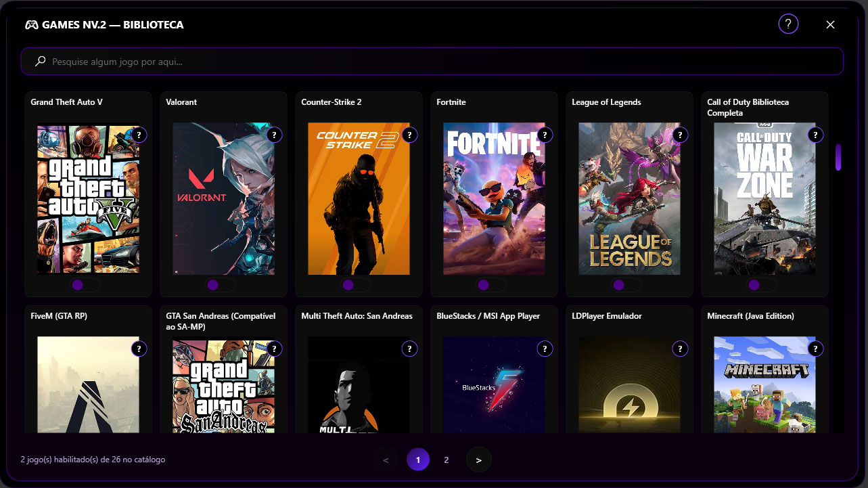Open help for the Grand Theft Auto V card

coord(139,135)
